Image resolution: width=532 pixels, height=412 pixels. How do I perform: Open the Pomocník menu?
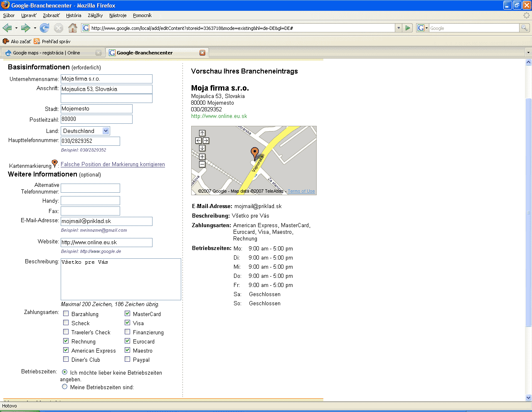coord(142,15)
